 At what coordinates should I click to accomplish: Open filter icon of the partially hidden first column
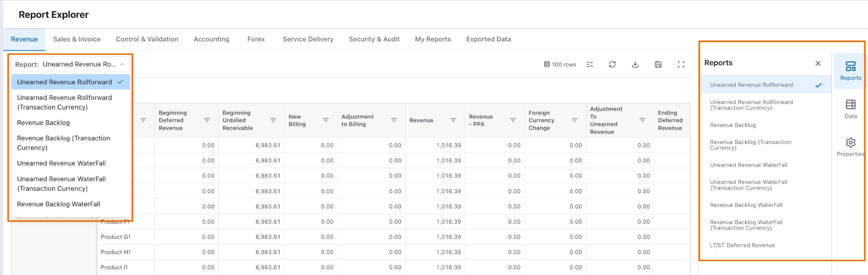coord(143,120)
